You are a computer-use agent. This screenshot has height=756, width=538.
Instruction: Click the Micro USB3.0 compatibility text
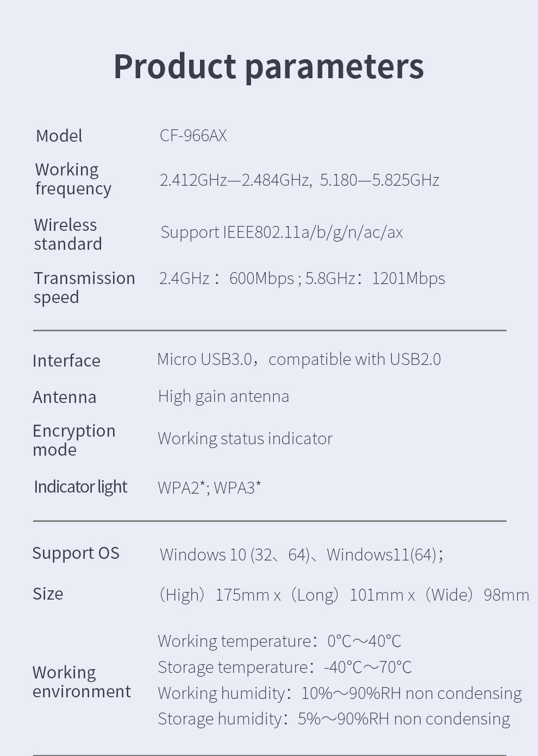click(x=299, y=360)
